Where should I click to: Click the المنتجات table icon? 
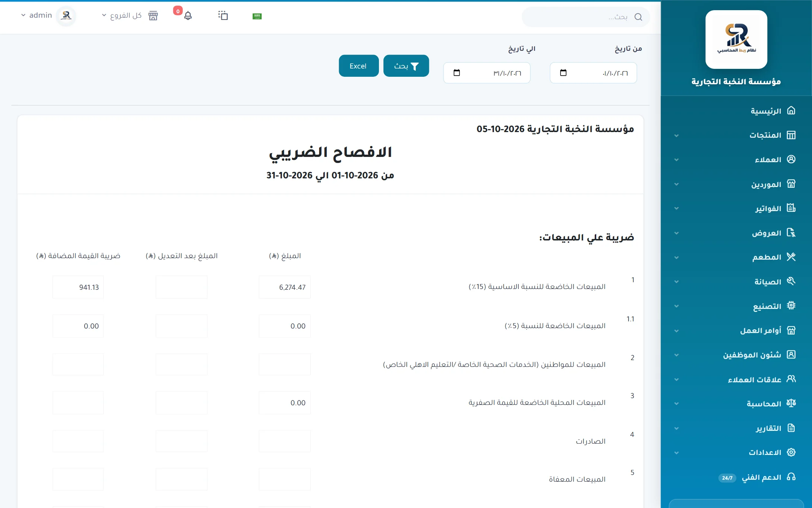pyautogui.click(x=791, y=135)
